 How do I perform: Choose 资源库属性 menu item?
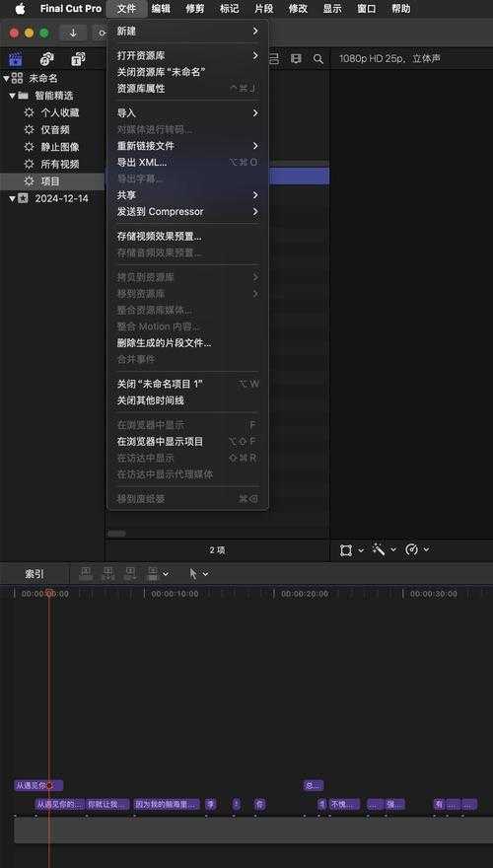(x=187, y=89)
